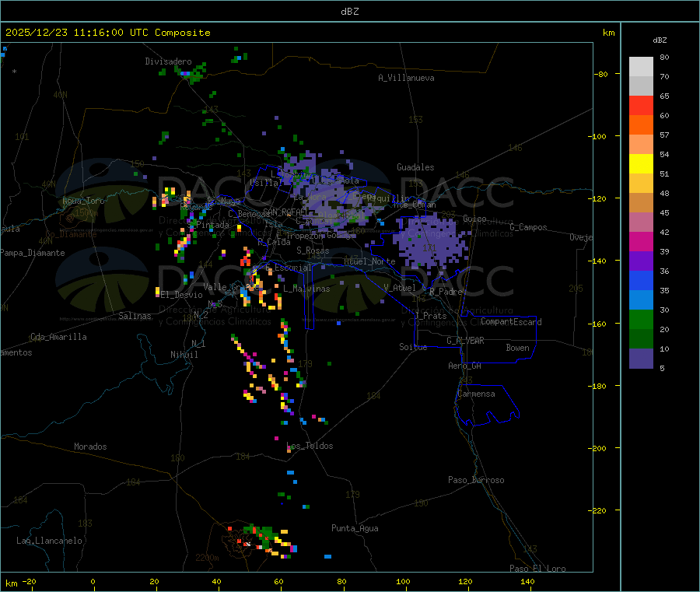Click the Lag.Llancanelo label

coord(50,541)
